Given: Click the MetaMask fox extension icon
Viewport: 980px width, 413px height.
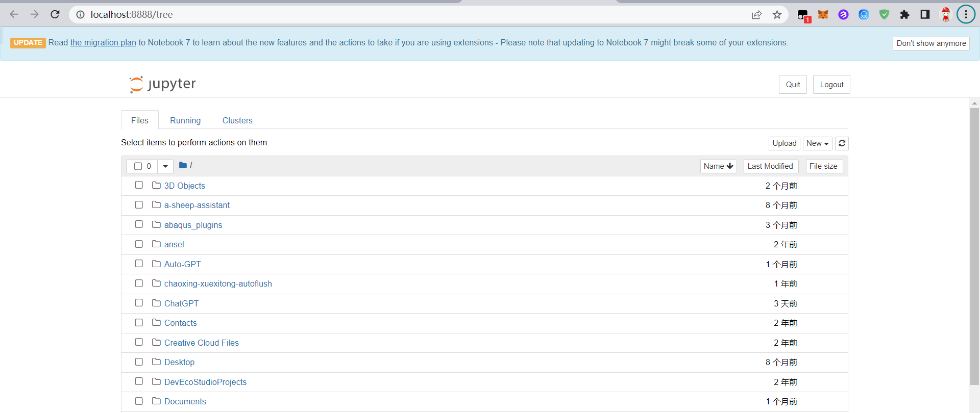Looking at the screenshot, I should (x=823, y=15).
